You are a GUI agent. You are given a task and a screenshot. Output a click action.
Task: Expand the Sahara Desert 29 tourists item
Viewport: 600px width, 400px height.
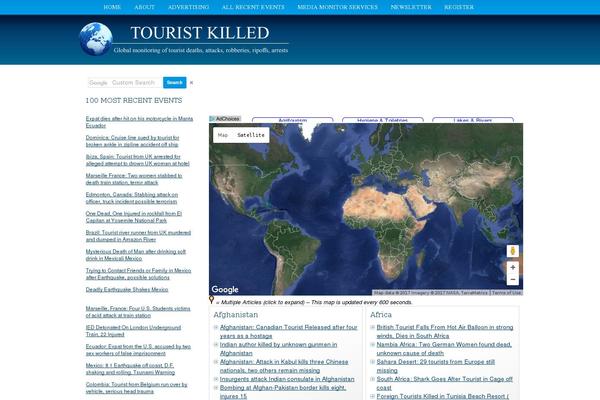372,362
